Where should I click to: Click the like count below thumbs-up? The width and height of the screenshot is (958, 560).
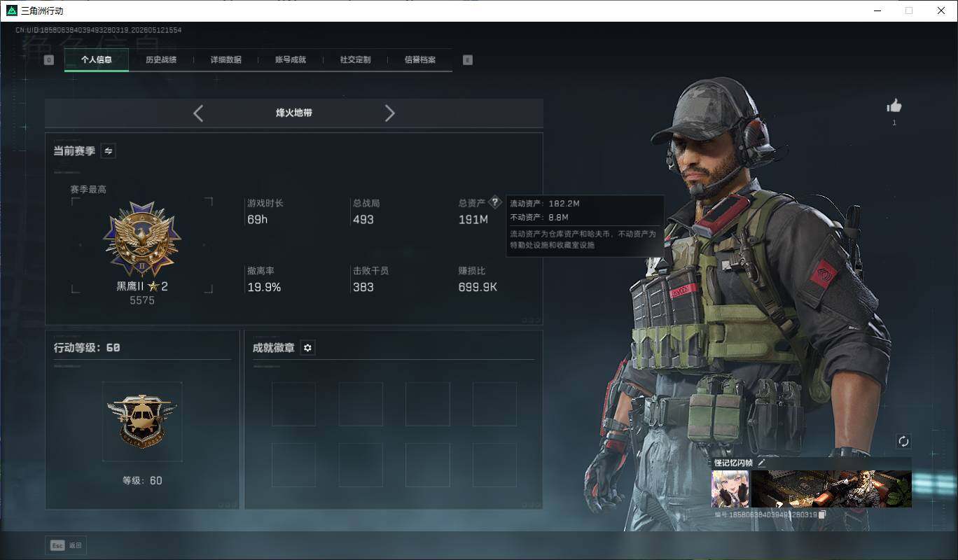coord(894,123)
